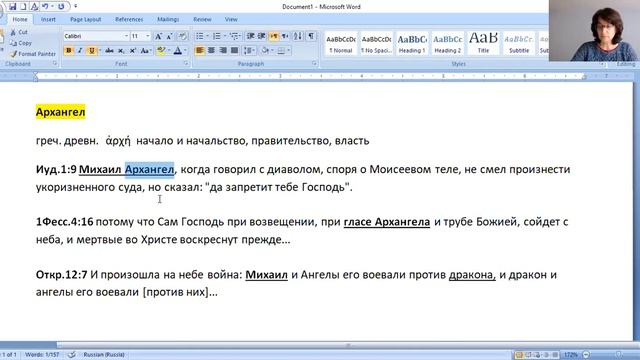This screenshot has width=640, height=360.
Task: Click the shading paint bucket icon
Action: point(265,51)
